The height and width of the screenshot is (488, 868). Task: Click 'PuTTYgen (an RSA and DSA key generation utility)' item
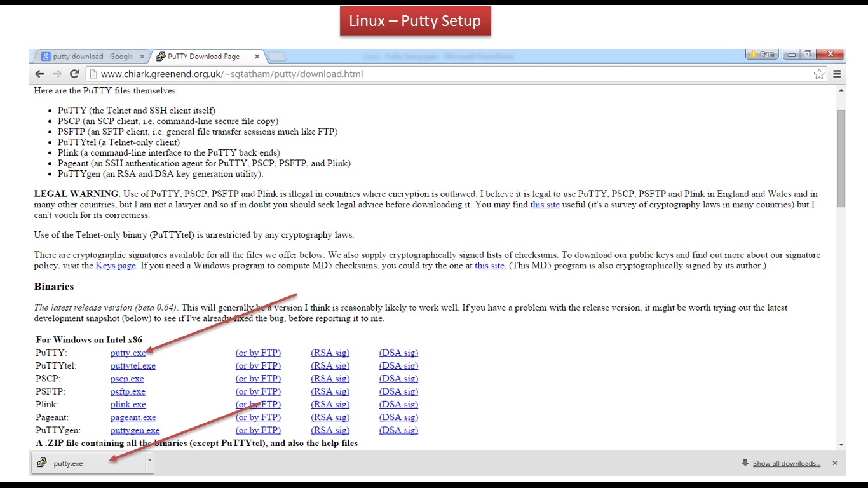(160, 174)
